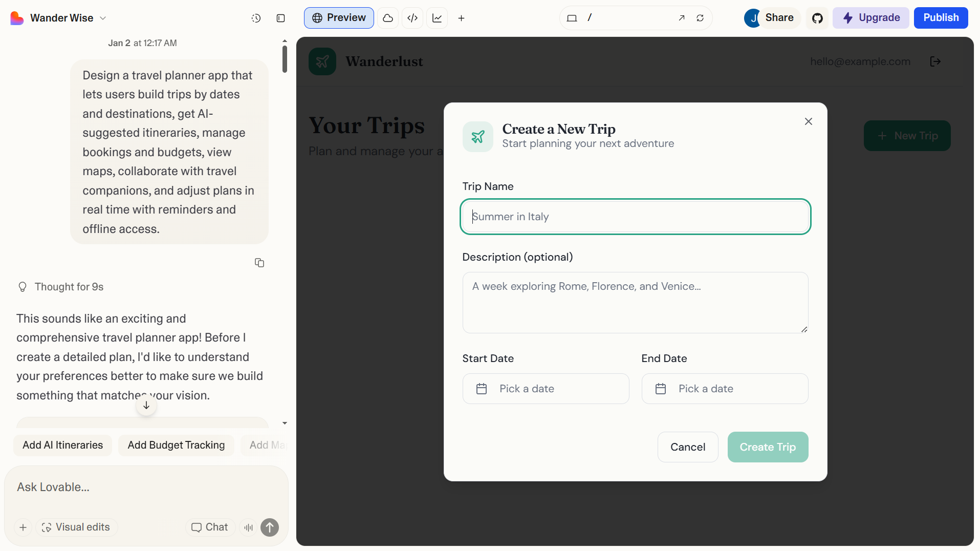Switch to the Preview tab
980x551 pixels.
click(x=339, y=18)
